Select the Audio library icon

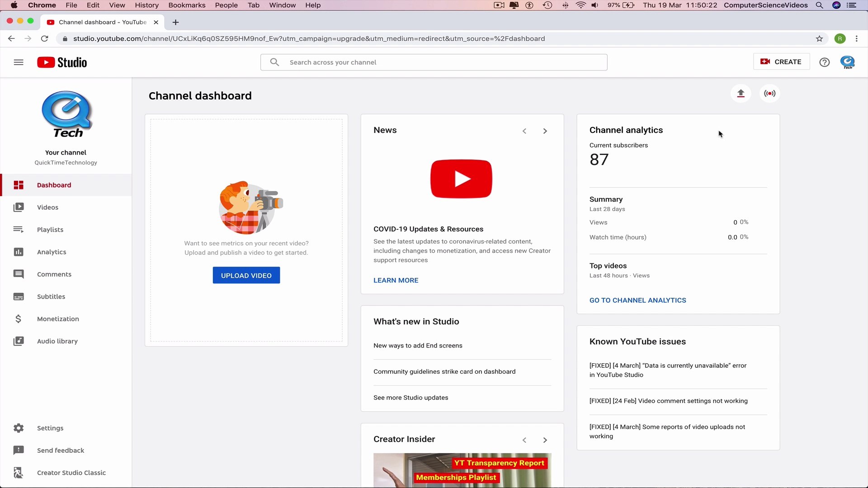tap(19, 341)
